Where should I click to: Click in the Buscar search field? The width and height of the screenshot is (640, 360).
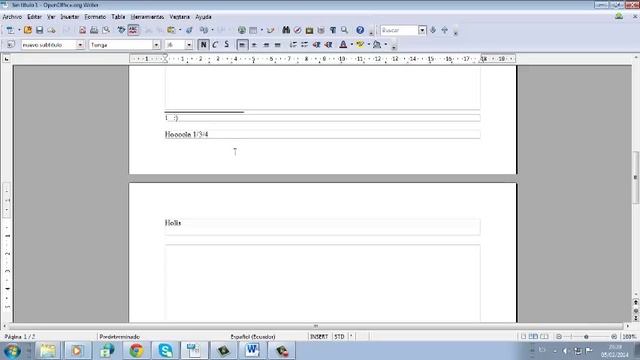[399, 30]
